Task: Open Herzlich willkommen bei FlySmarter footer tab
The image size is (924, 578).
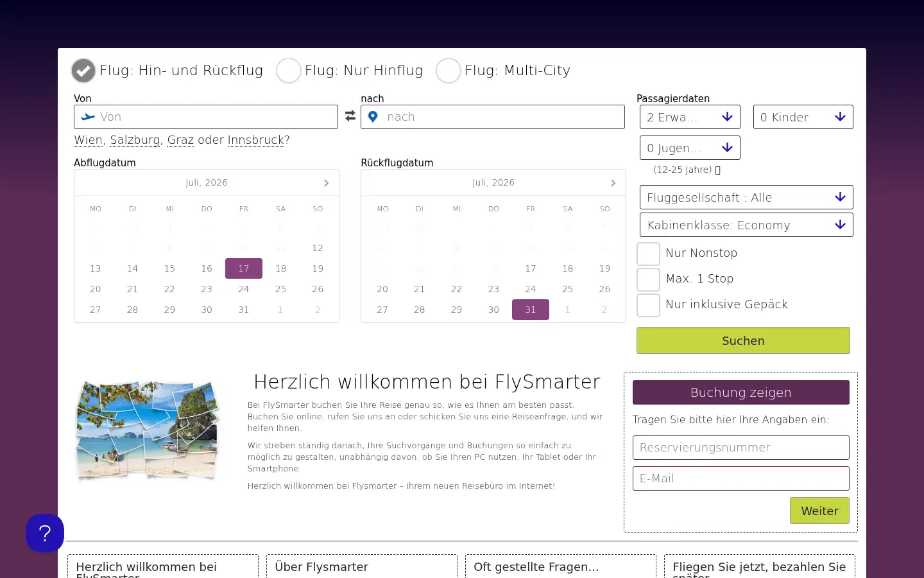Action: coord(163,566)
